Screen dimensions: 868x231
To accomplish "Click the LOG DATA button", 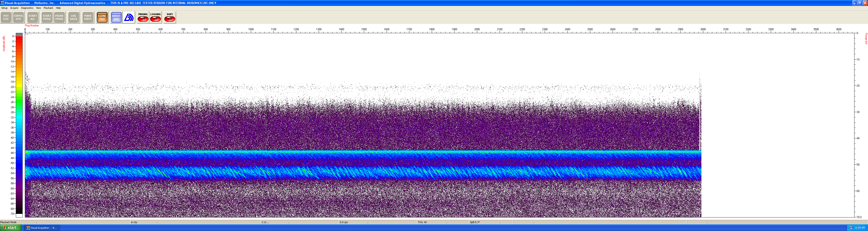I will pos(73,18).
